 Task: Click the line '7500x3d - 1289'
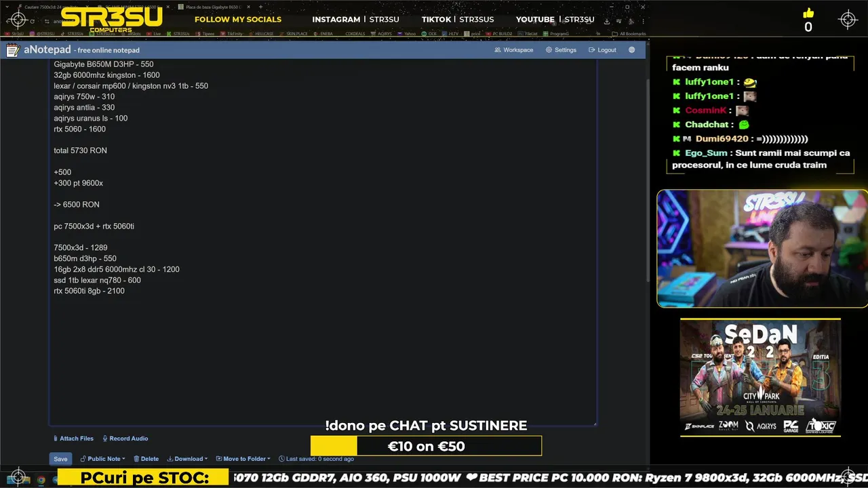coord(80,248)
